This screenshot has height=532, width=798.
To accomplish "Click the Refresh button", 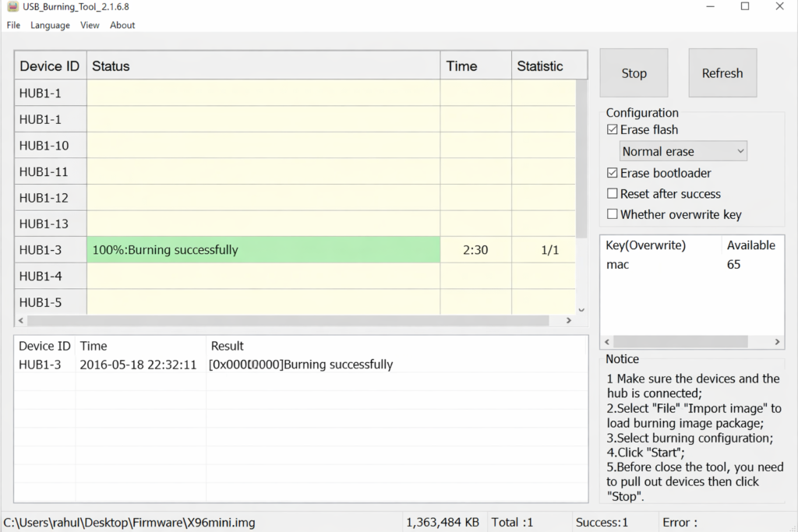I will click(x=722, y=73).
